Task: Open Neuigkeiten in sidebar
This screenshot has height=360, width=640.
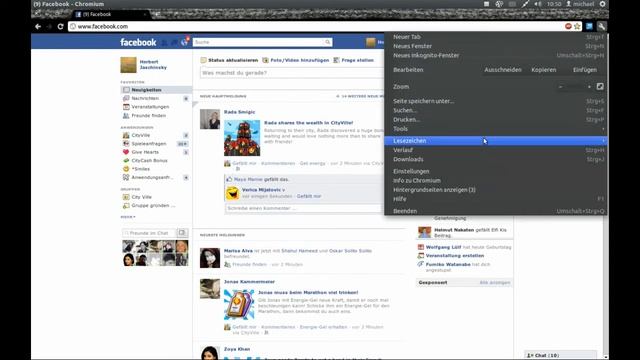Action: pos(156,90)
